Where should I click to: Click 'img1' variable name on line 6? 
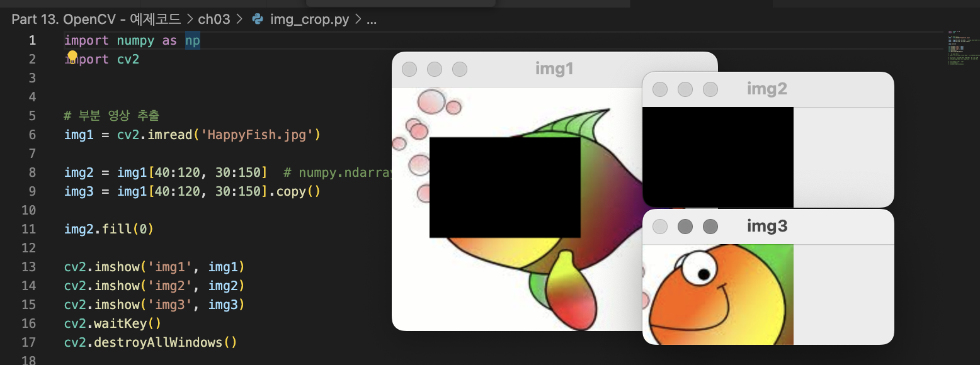(79, 135)
